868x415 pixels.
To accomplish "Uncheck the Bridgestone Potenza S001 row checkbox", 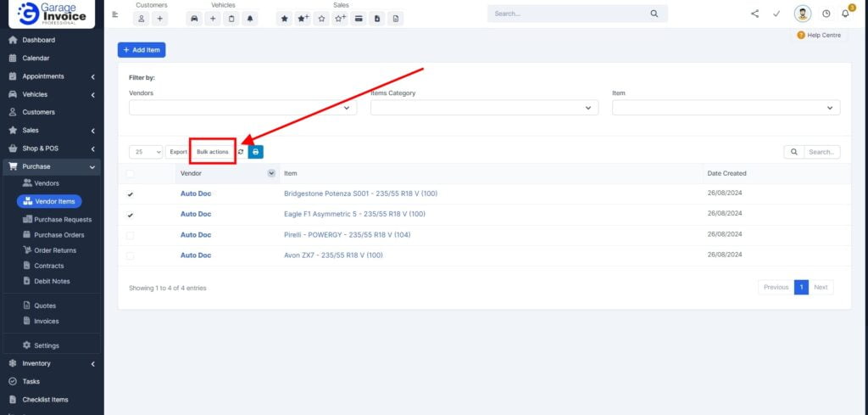I will [x=130, y=194].
